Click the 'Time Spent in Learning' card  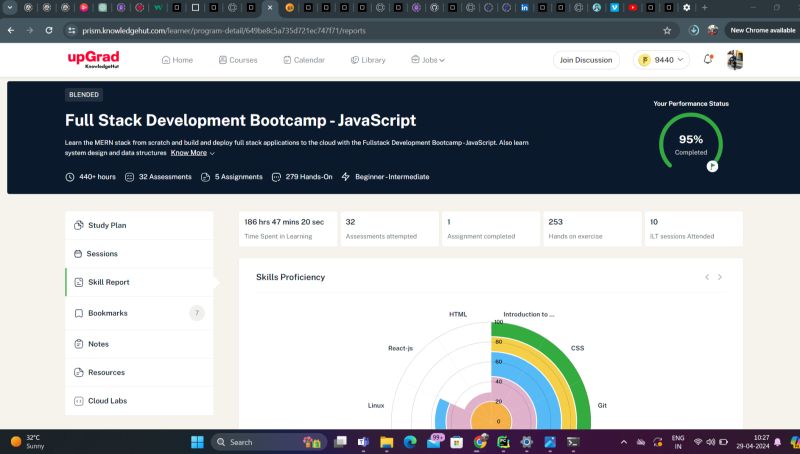pos(288,229)
